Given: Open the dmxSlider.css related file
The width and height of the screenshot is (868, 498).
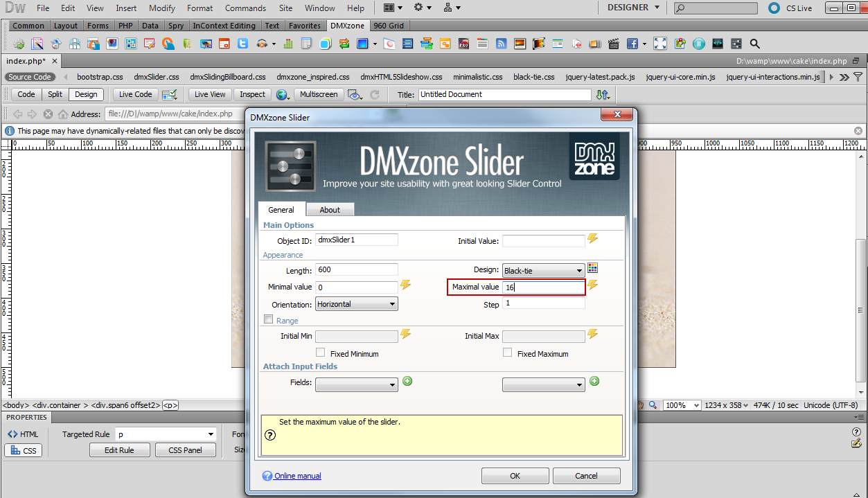Looking at the screenshot, I should pos(157,77).
